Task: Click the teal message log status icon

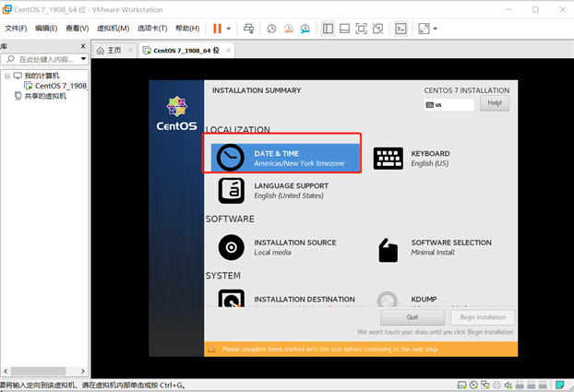Action: coord(559,385)
